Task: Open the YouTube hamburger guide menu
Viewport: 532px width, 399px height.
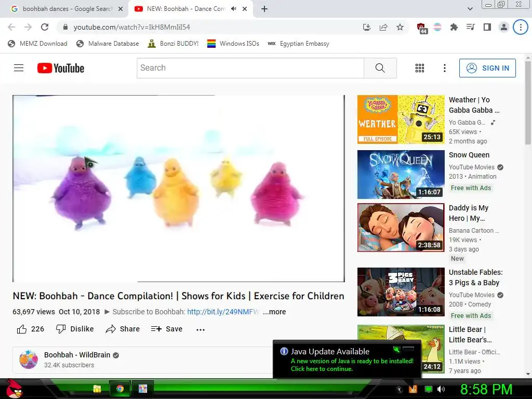Action: click(x=19, y=68)
